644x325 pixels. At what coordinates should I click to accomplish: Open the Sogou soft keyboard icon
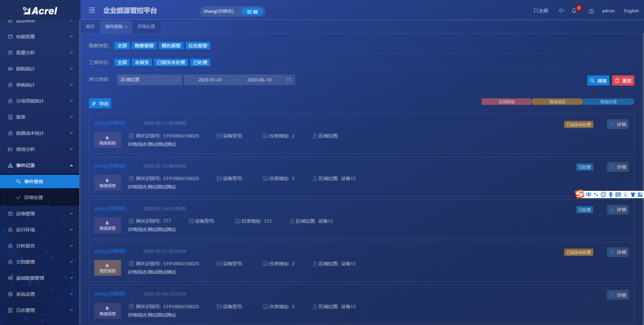(x=618, y=195)
